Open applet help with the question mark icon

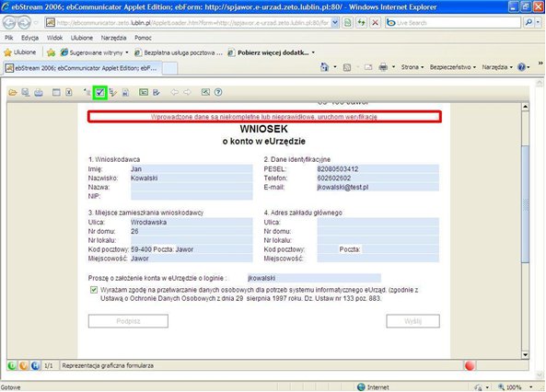(218, 92)
